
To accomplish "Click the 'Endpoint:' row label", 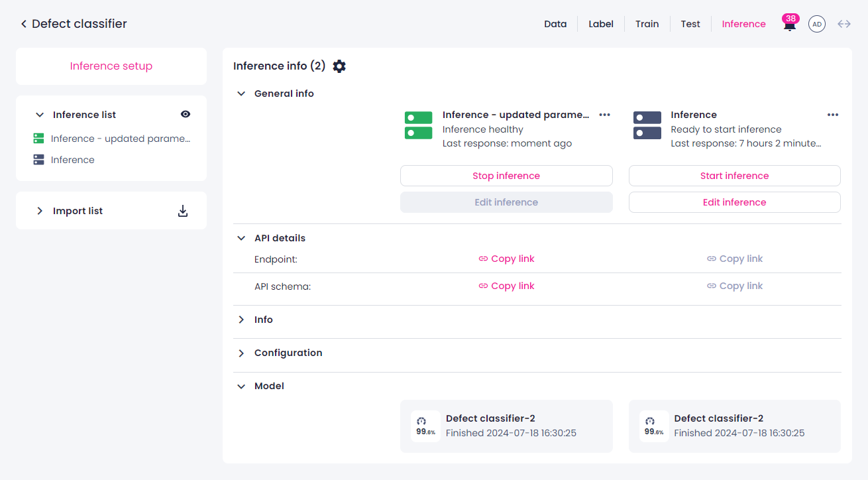I will [x=276, y=259].
